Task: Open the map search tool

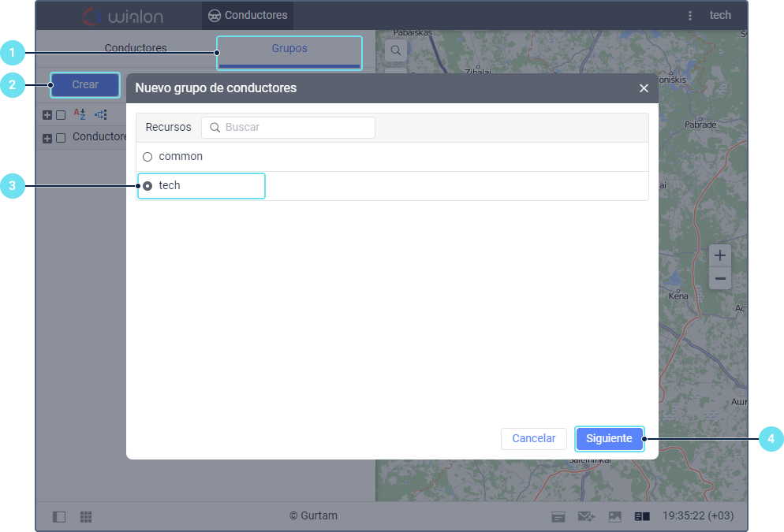Action: [395, 50]
